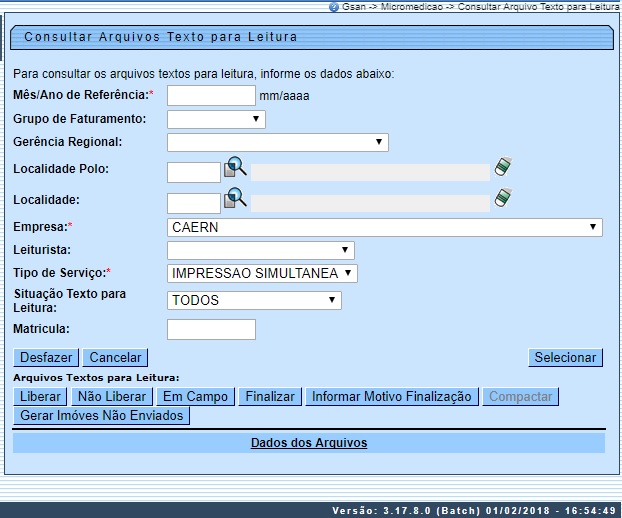Click the Em Campo button
This screenshot has height=518, width=622.
pyautogui.click(x=196, y=397)
